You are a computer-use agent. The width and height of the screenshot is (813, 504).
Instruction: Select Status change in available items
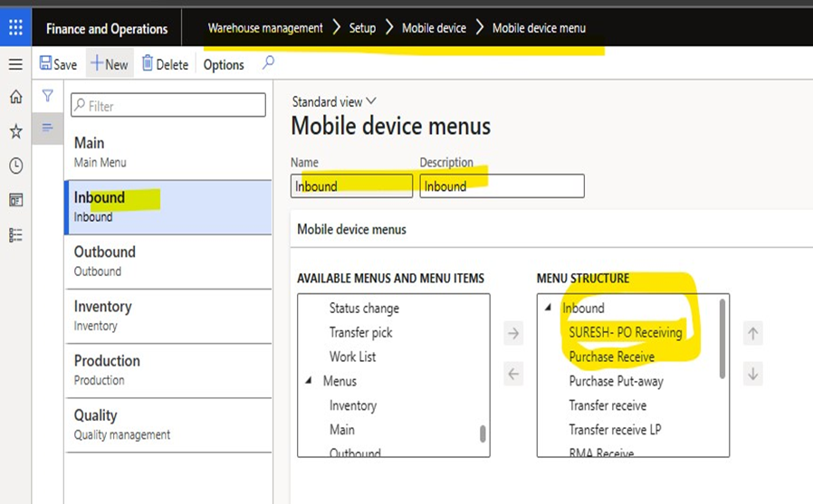coord(364,309)
